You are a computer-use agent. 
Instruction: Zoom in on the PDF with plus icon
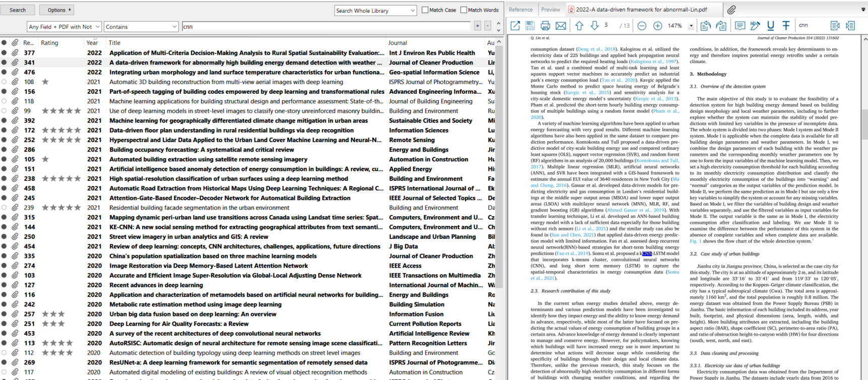click(657, 26)
